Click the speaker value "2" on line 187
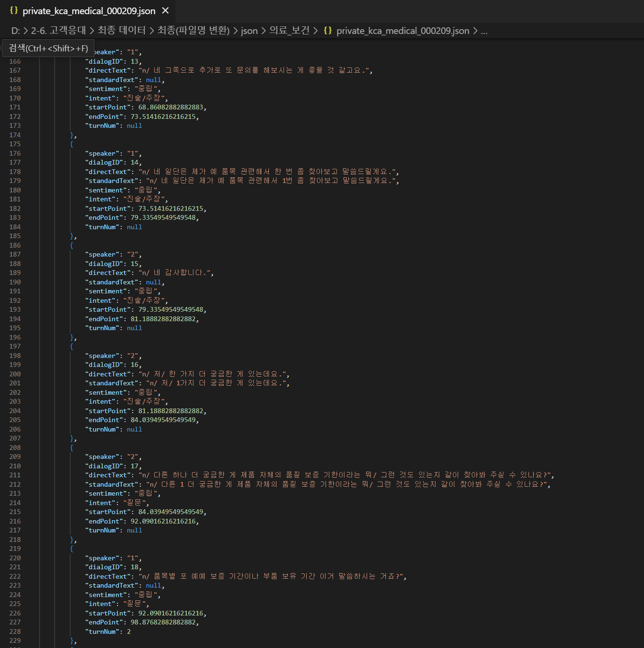The image size is (644, 648). [x=133, y=254]
